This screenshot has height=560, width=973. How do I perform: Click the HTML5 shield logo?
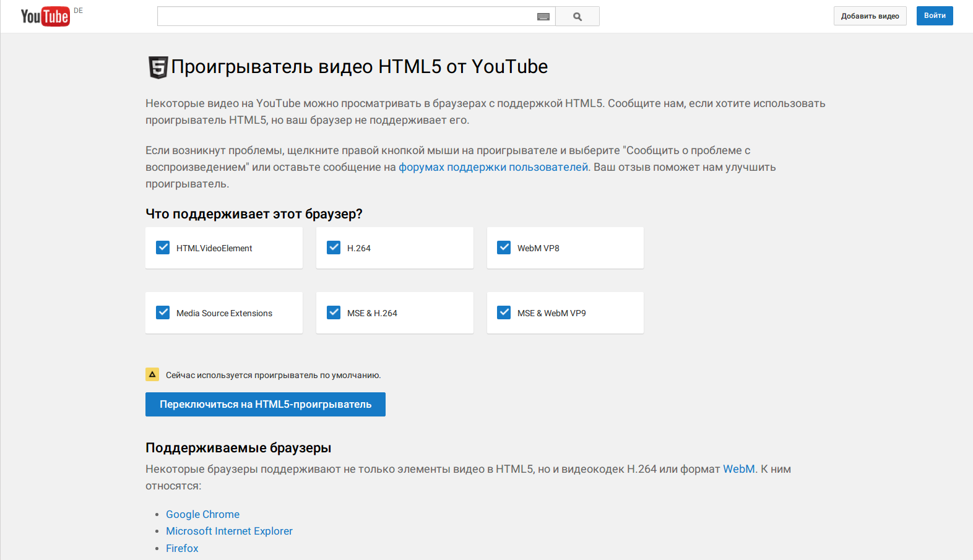[158, 67]
